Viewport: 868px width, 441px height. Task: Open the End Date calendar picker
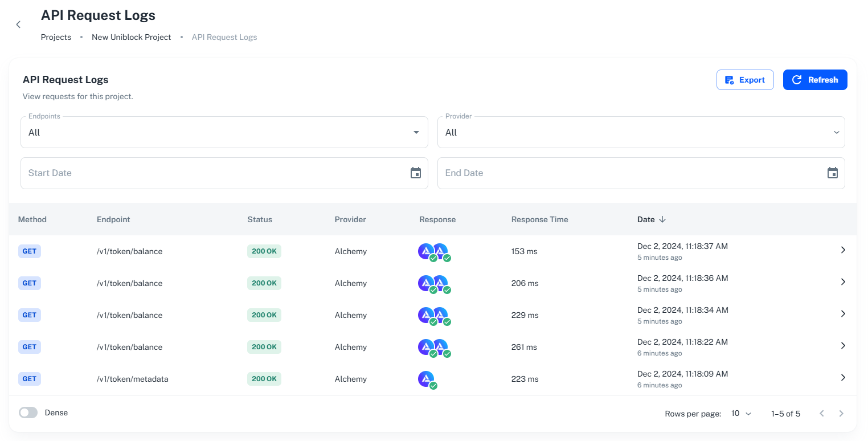coord(833,173)
